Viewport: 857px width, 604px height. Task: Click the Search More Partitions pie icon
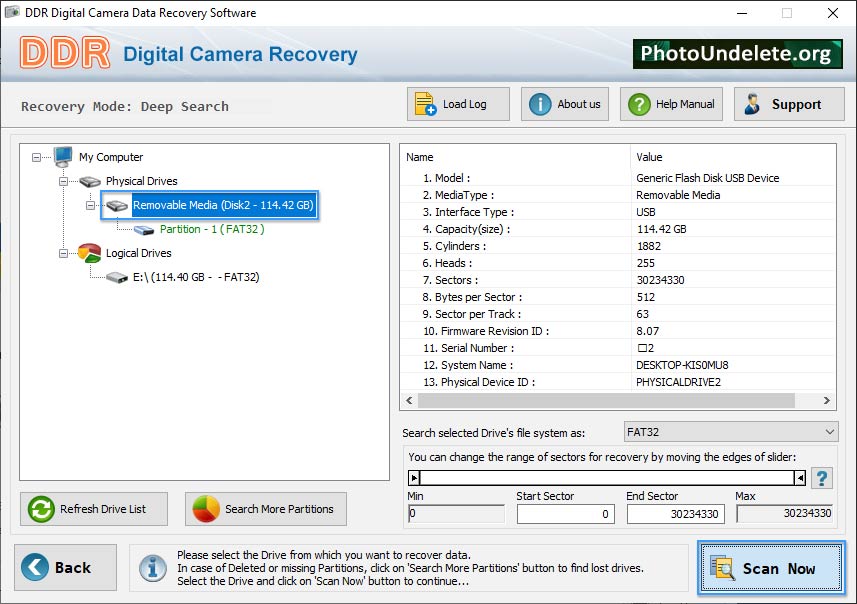206,509
